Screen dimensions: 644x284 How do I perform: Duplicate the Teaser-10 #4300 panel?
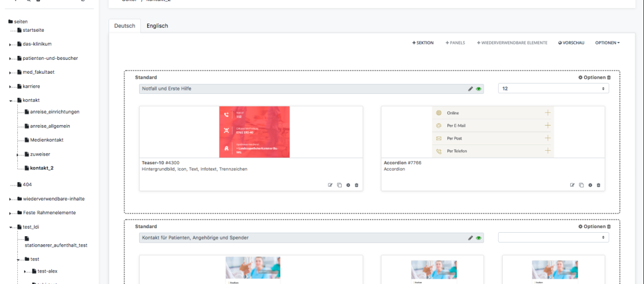(x=339, y=185)
